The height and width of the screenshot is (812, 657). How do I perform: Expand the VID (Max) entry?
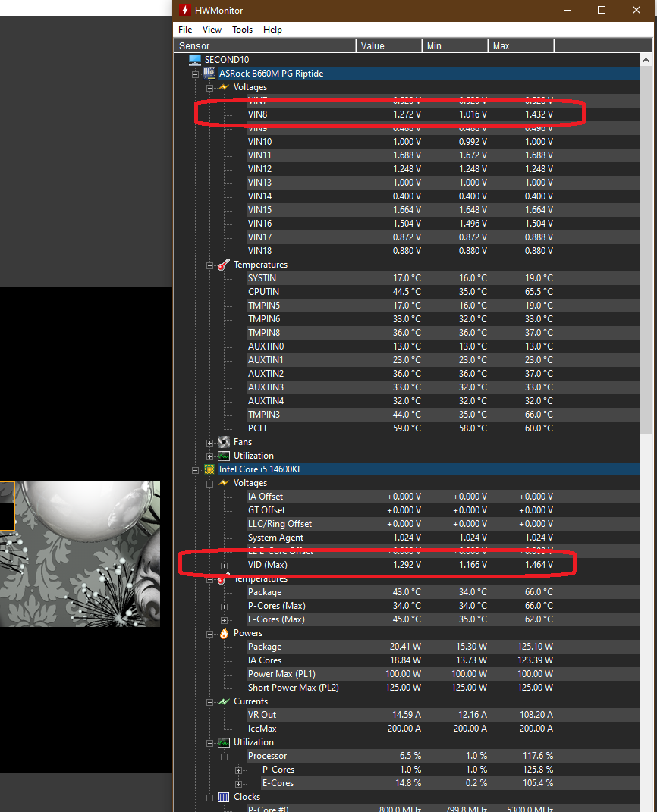tap(225, 566)
